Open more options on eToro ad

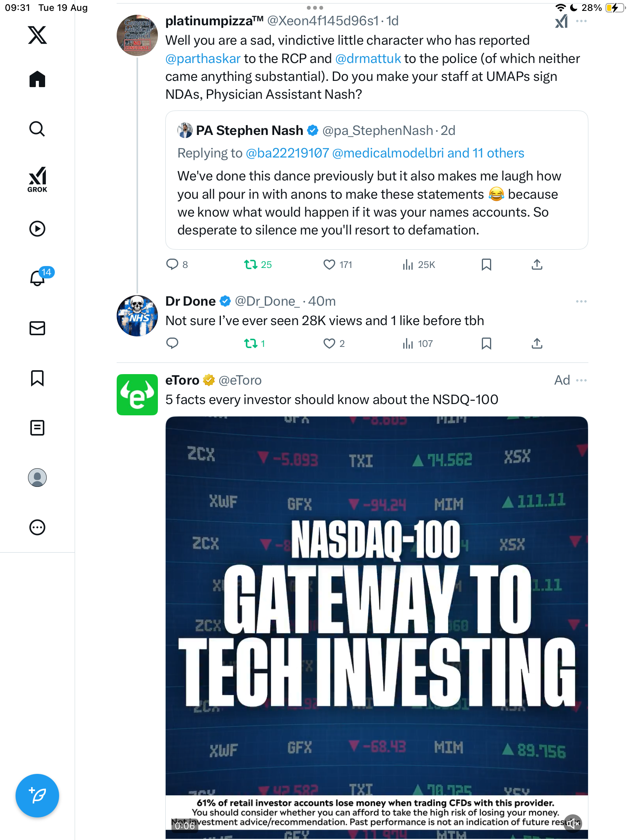(581, 380)
